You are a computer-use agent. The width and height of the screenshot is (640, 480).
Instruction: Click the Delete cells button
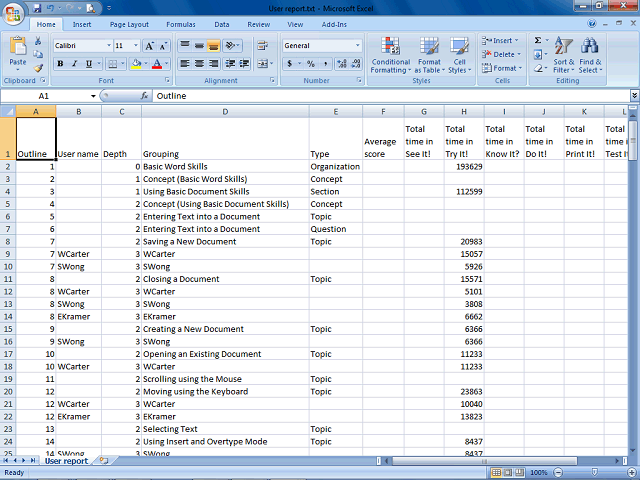(501, 54)
